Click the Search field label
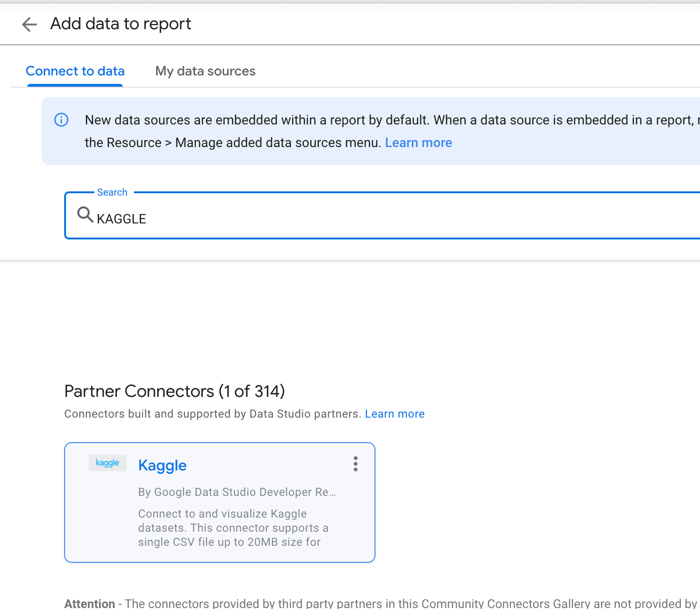The width and height of the screenshot is (700, 609). point(112,192)
